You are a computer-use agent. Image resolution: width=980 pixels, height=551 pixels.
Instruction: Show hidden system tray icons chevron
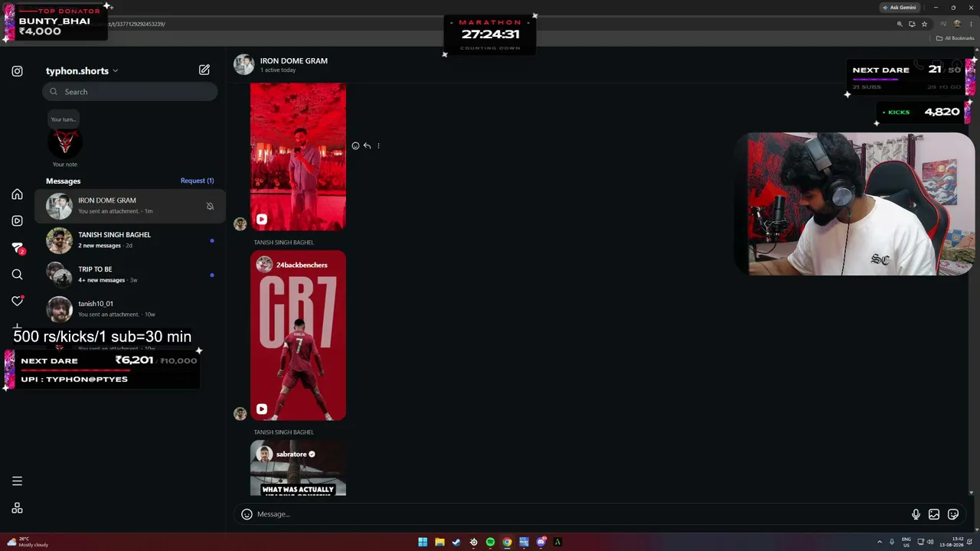click(x=879, y=543)
